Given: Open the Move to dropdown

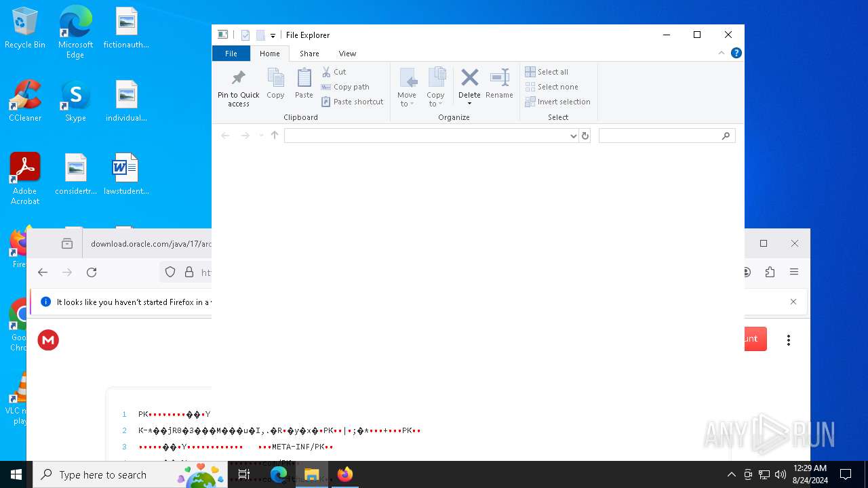Looking at the screenshot, I should pyautogui.click(x=407, y=87).
